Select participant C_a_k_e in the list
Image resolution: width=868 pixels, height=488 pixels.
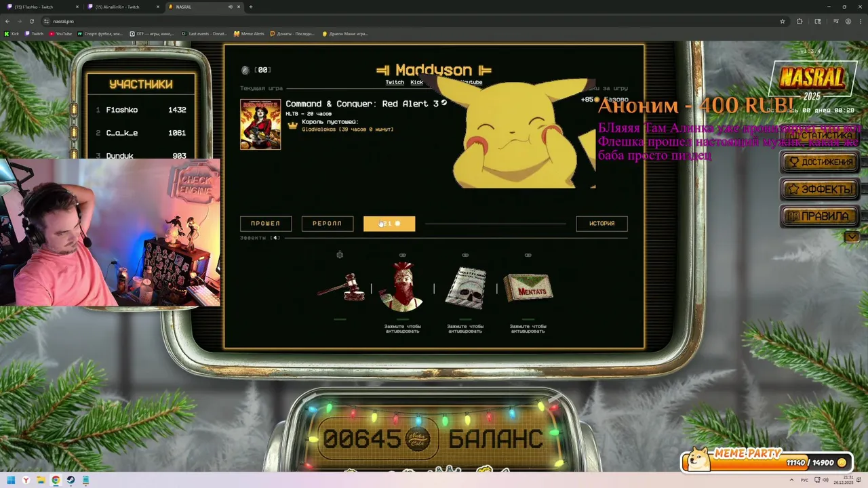point(141,133)
